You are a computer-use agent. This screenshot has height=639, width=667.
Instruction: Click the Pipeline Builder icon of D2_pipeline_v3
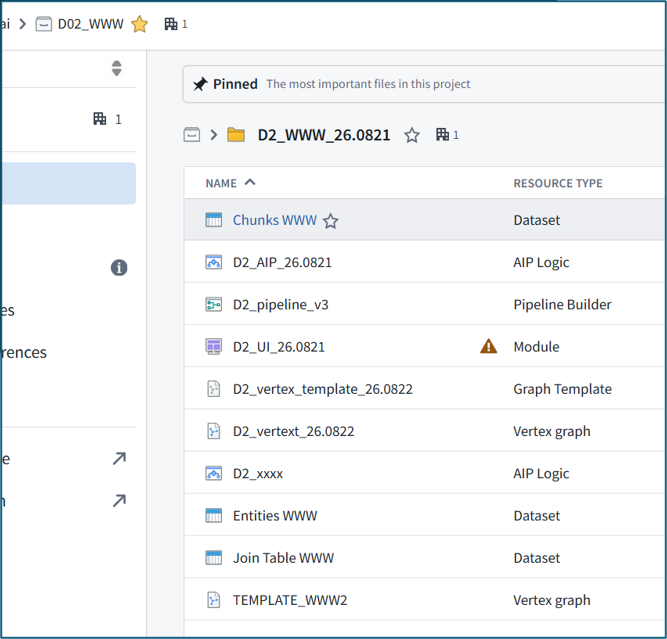coord(214,305)
